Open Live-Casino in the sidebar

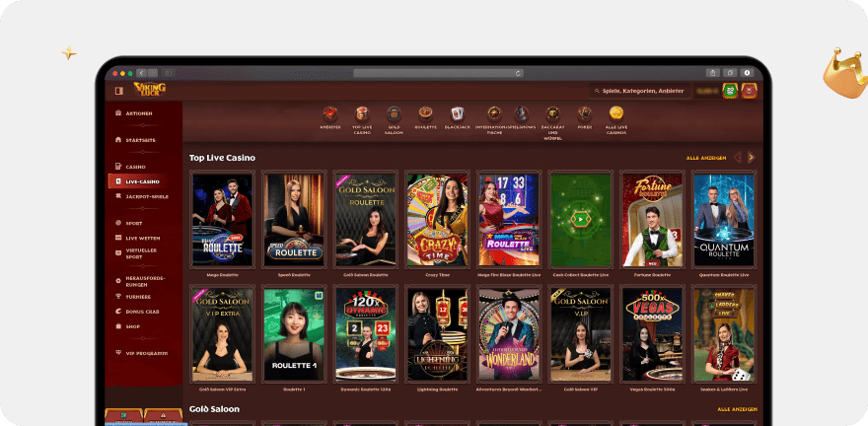143,181
